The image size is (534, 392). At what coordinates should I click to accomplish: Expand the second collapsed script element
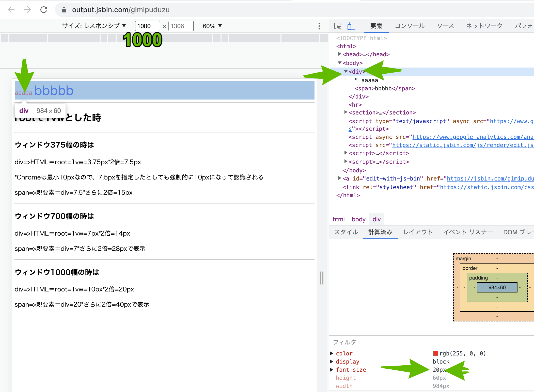pyautogui.click(x=346, y=161)
